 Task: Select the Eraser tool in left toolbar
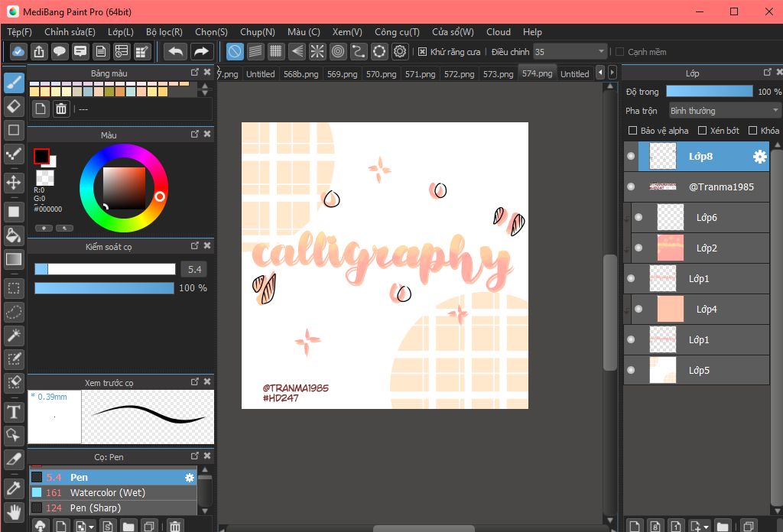pyautogui.click(x=13, y=105)
